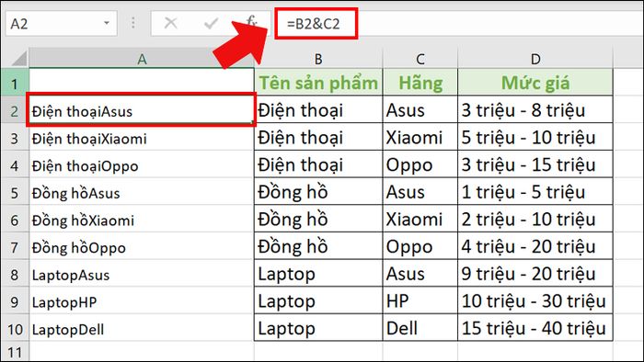Click 'Xiaomi' in the row 3 Hãng column
The height and width of the screenshot is (362, 644).
click(x=420, y=137)
